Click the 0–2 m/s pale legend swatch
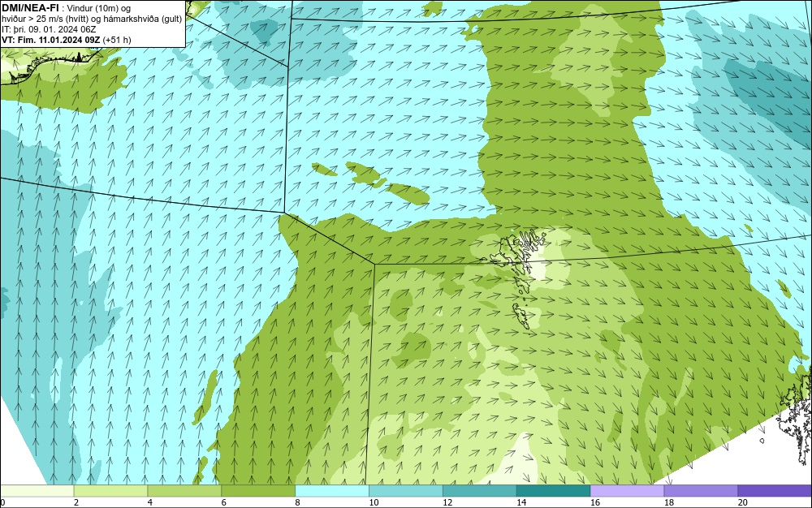 pos(37,490)
